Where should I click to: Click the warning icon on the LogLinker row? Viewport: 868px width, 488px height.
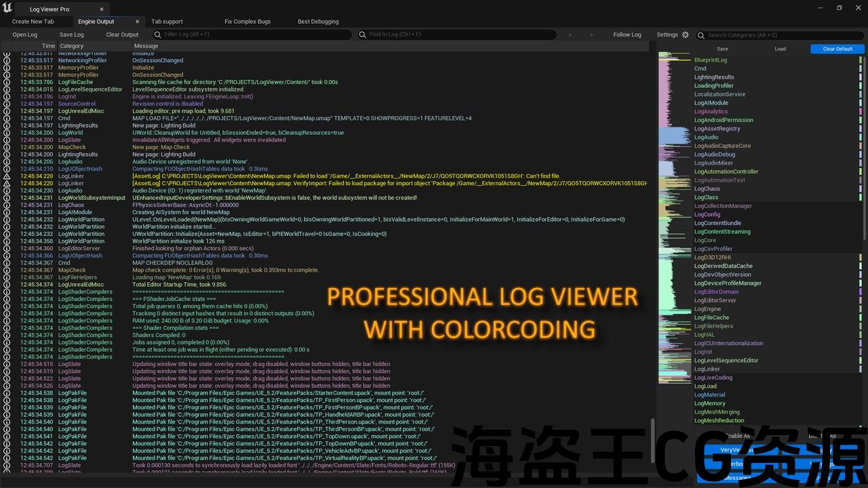[7, 176]
